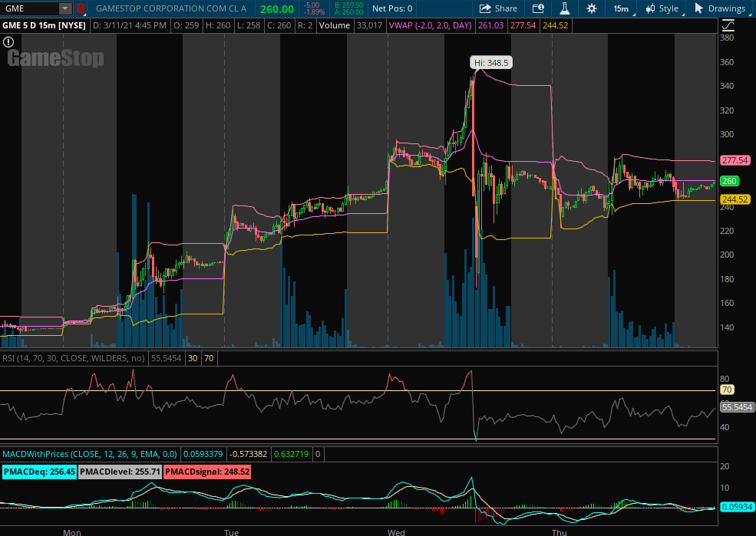The height and width of the screenshot is (536, 756).
Task: Click the PMACDlevel: 255.71 label
Action: 120,472
